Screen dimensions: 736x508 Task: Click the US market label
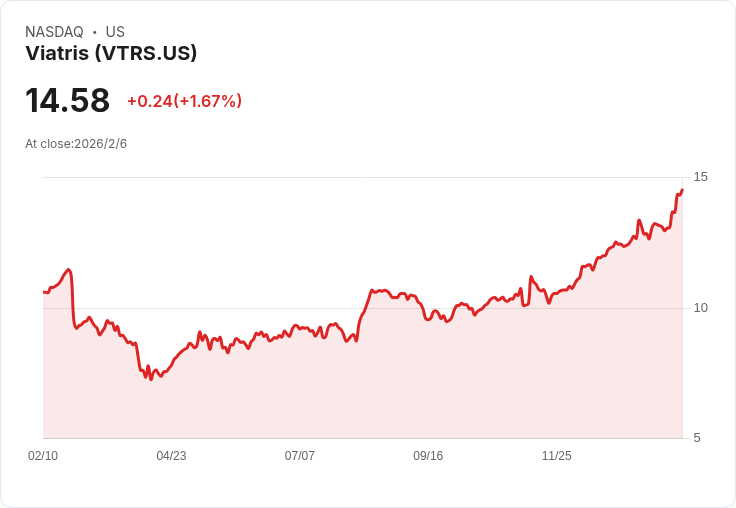[115, 32]
